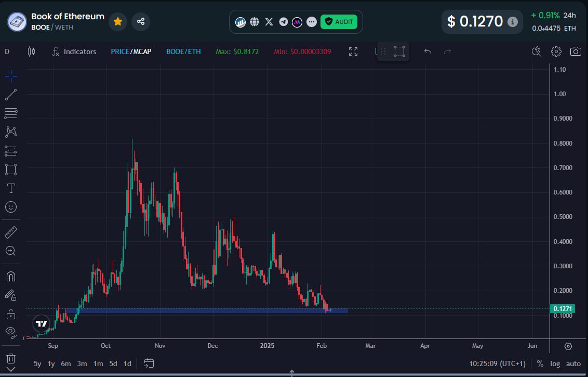
Task: Open the AUDIT report
Action: 339,22
